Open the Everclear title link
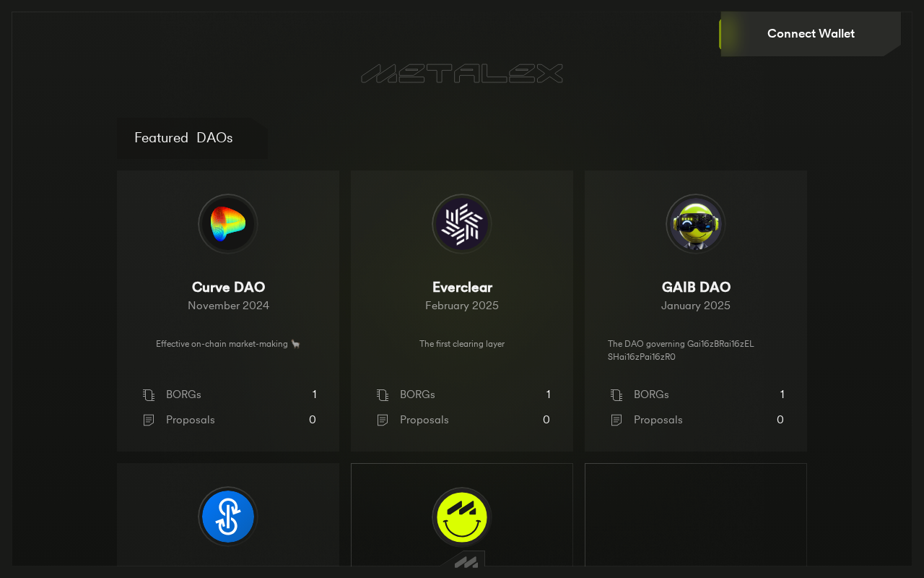The height and width of the screenshot is (578, 924). [x=462, y=288]
